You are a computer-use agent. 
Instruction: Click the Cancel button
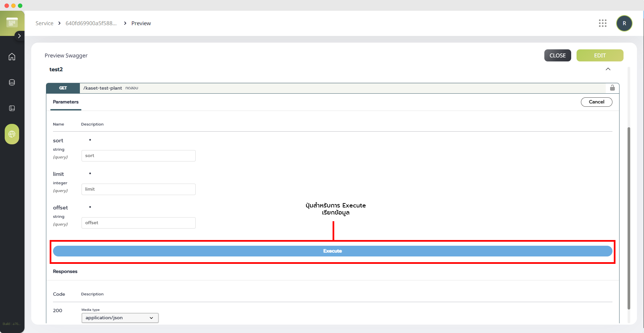(x=596, y=102)
